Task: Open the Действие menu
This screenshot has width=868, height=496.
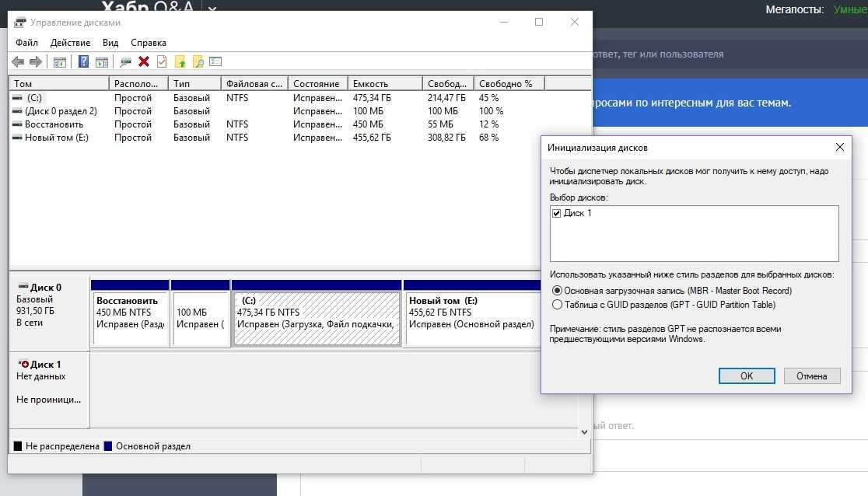Action: click(x=70, y=43)
